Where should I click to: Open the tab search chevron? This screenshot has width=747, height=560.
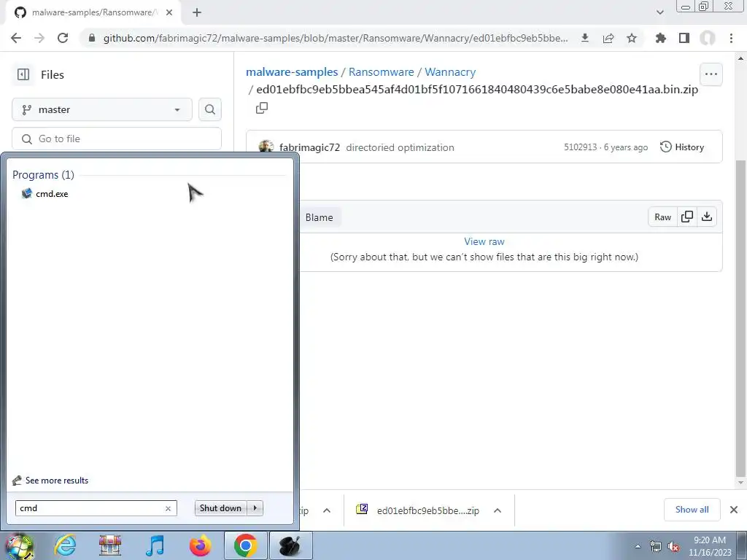tap(659, 12)
